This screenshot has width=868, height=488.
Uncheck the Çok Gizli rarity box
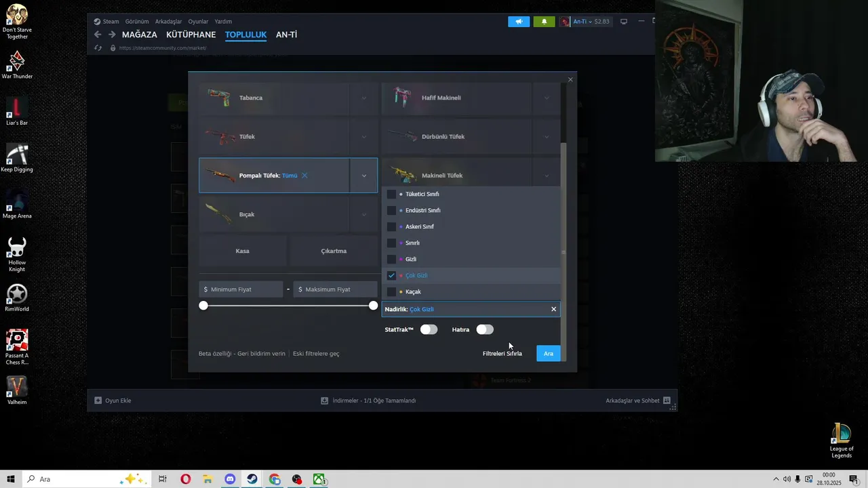(391, 275)
